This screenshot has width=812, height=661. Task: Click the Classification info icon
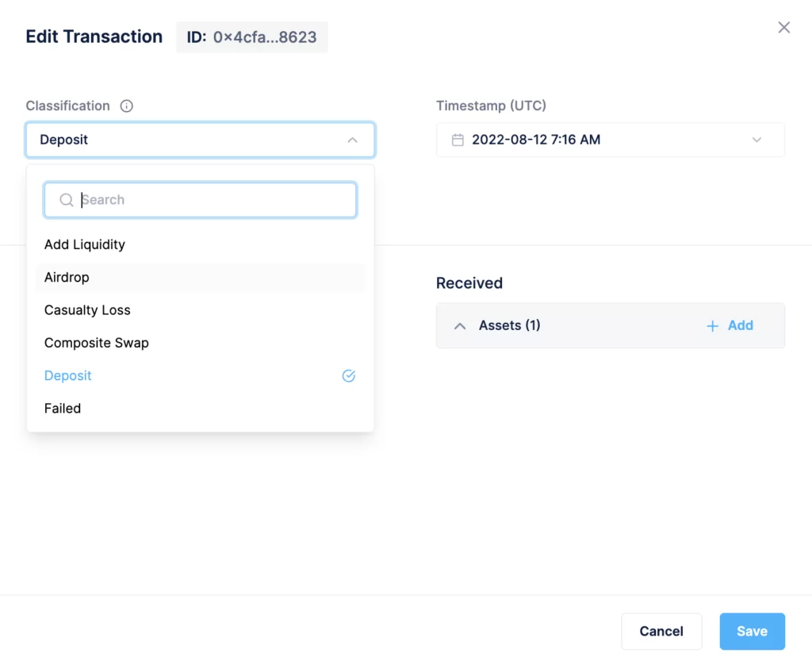click(126, 106)
